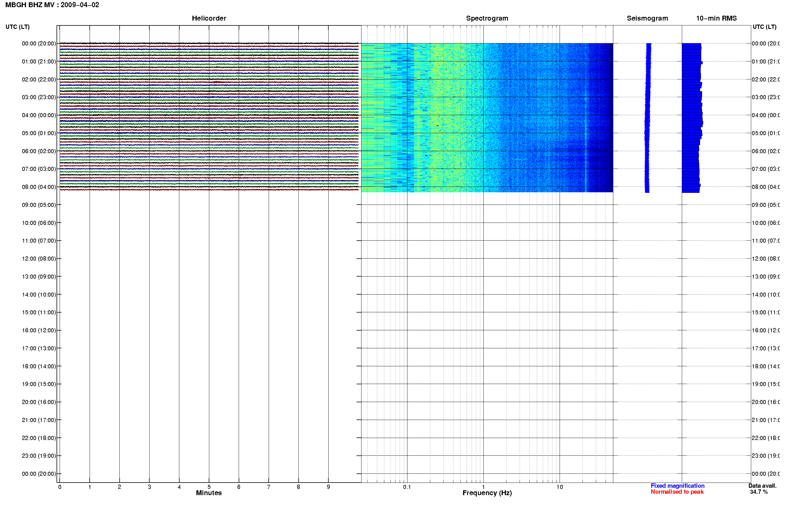The height and width of the screenshot is (508, 812).
Task: Click the left '02:00 (22:00)' time label
Action: coord(39,79)
